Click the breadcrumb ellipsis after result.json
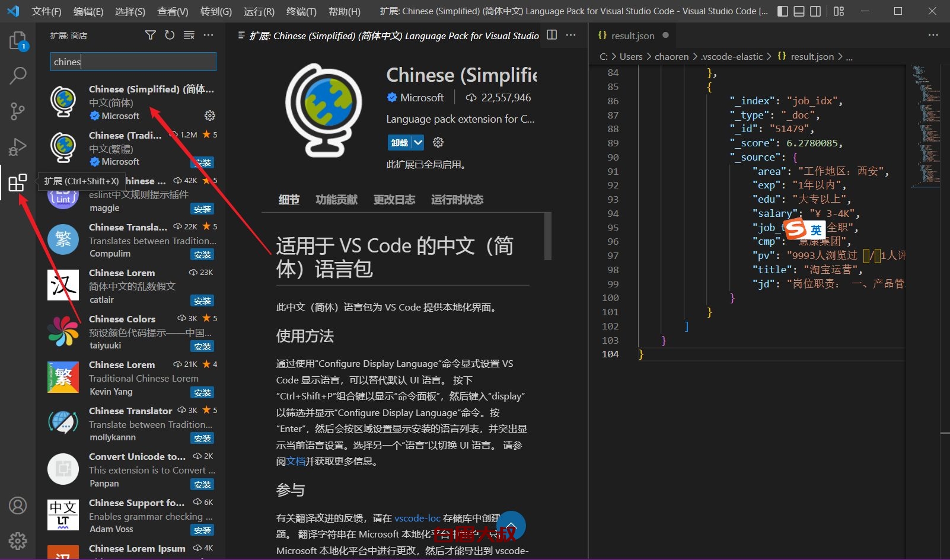This screenshot has height=560, width=950. pos(849,57)
